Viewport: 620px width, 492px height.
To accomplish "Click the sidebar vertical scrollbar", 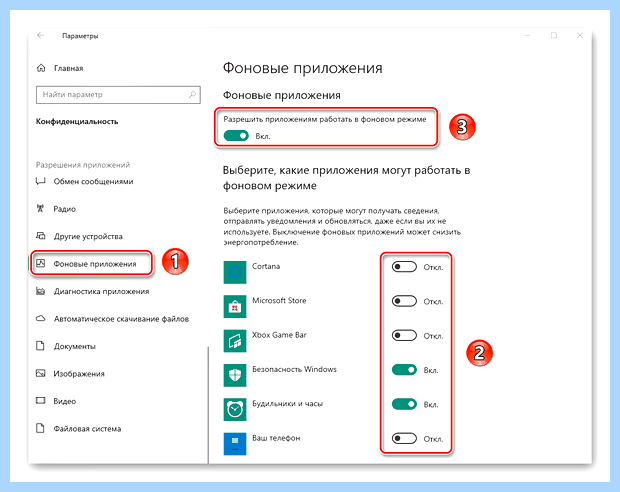I will pyautogui.click(x=208, y=405).
